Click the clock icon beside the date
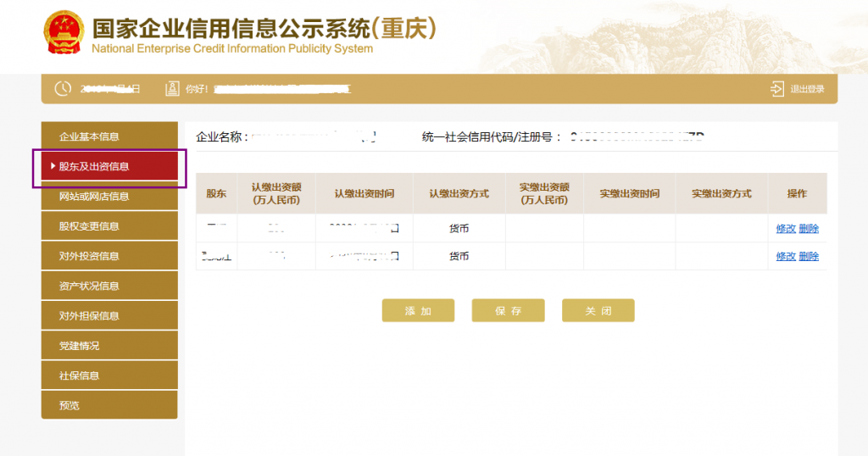This screenshot has height=456, width=868. (x=63, y=88)
